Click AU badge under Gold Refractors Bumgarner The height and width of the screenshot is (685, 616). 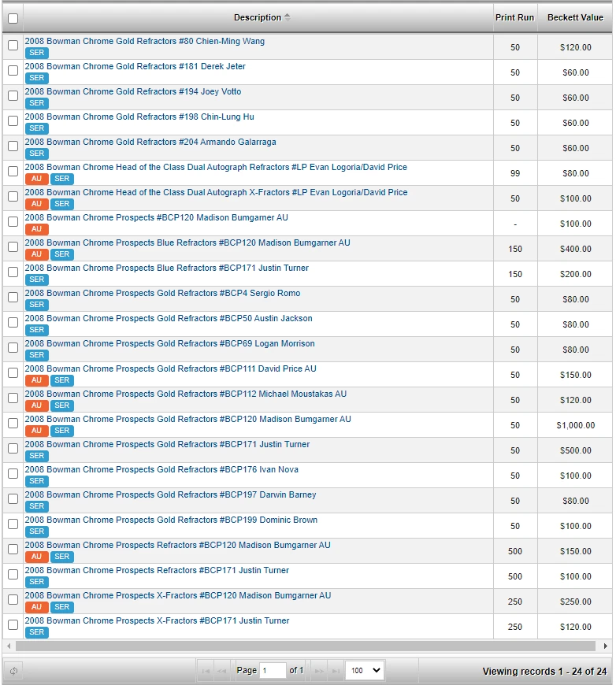click(37, 431)
